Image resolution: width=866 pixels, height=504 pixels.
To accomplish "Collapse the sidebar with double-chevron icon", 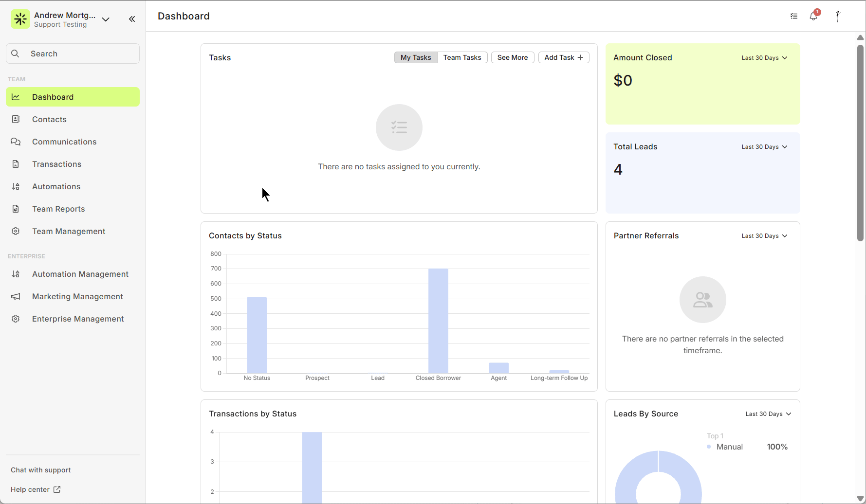I will pos(132,19).
